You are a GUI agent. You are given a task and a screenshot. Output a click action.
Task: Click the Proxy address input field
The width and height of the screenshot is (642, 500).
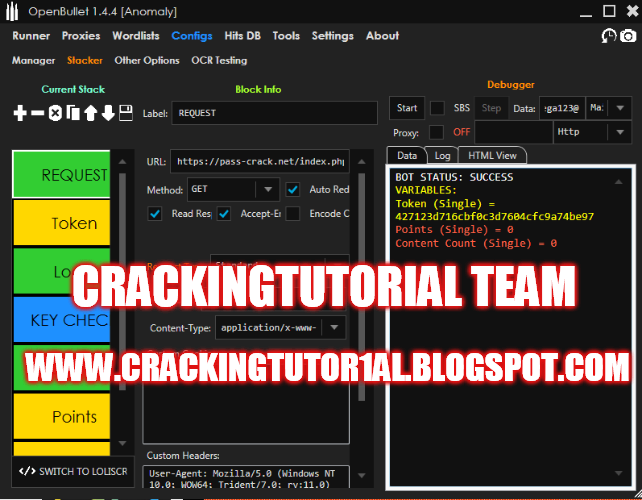pyautogui.click(x=513, y=132)
